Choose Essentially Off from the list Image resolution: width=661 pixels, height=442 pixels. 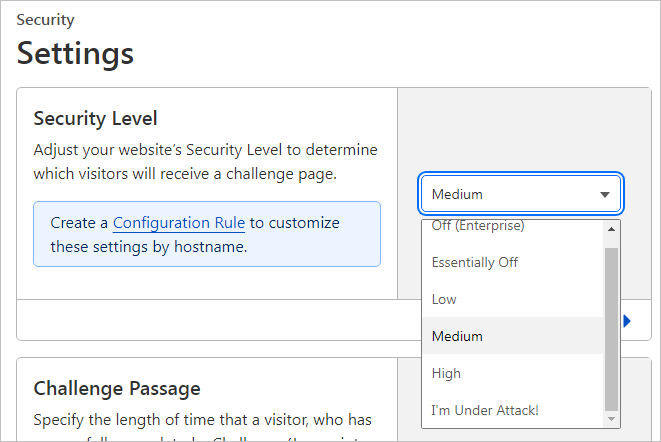[x=475, y=262]
